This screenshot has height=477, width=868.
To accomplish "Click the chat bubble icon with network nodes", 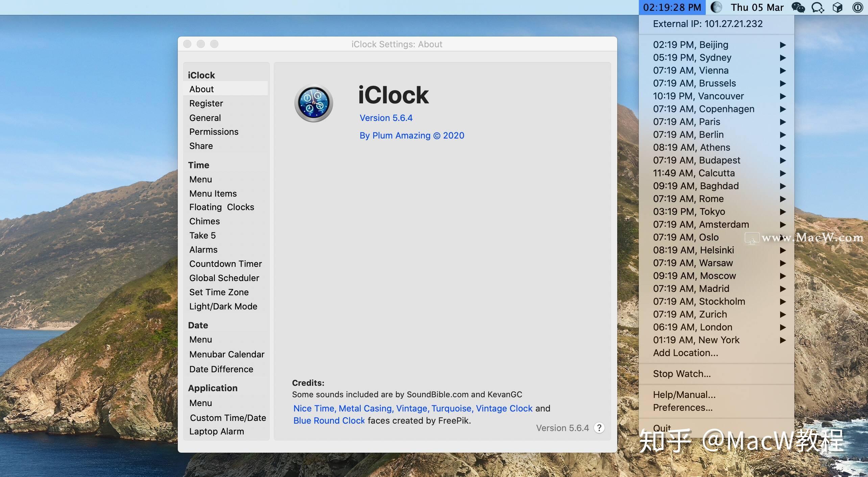I will [817, 7].
